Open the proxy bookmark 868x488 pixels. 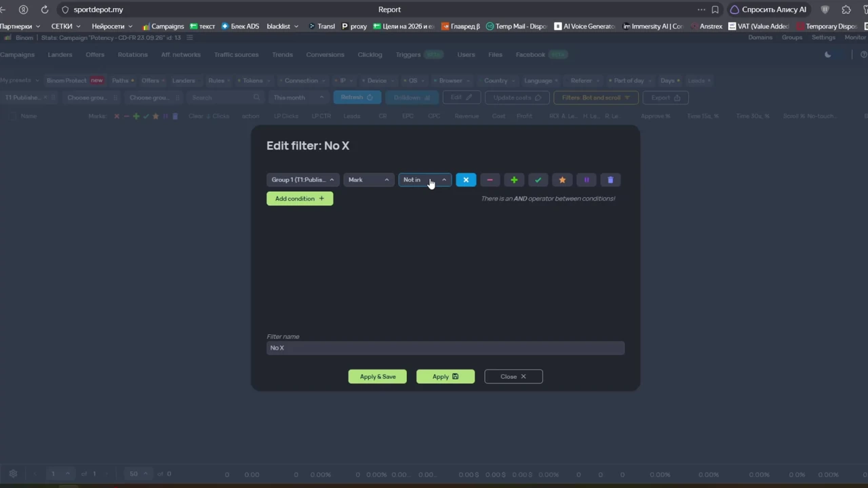(x=354, y=26)
